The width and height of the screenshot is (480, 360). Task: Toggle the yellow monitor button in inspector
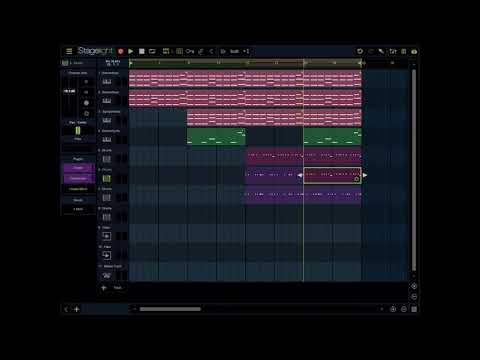[x=86, y=114]
